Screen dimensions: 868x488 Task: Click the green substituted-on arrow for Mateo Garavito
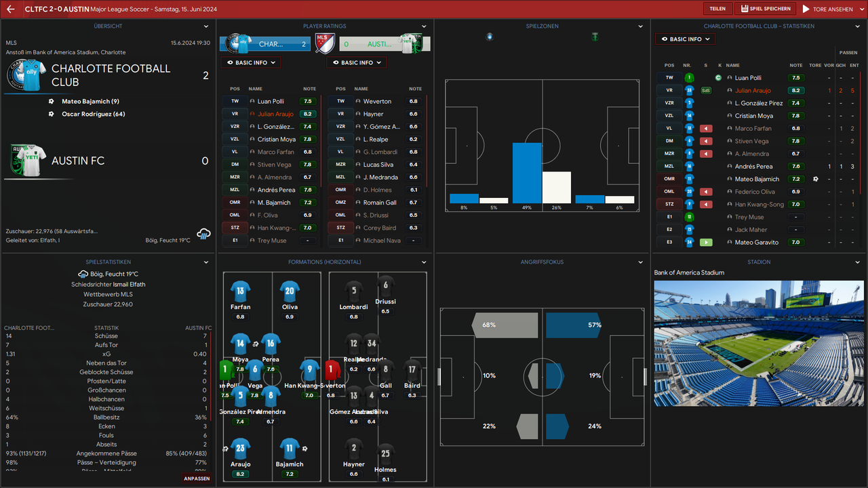tap(706, 242)
